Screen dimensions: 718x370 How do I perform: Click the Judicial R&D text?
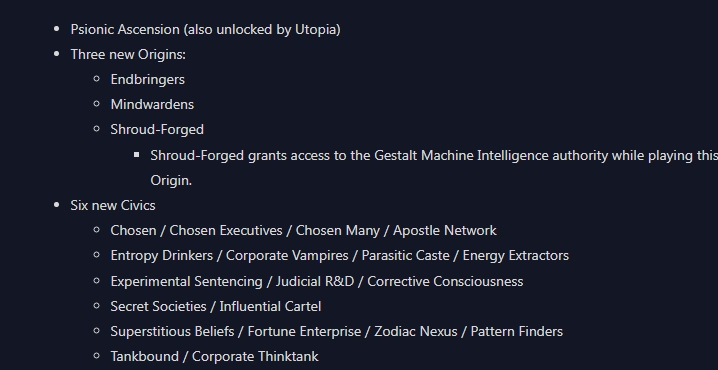[315, 281]
